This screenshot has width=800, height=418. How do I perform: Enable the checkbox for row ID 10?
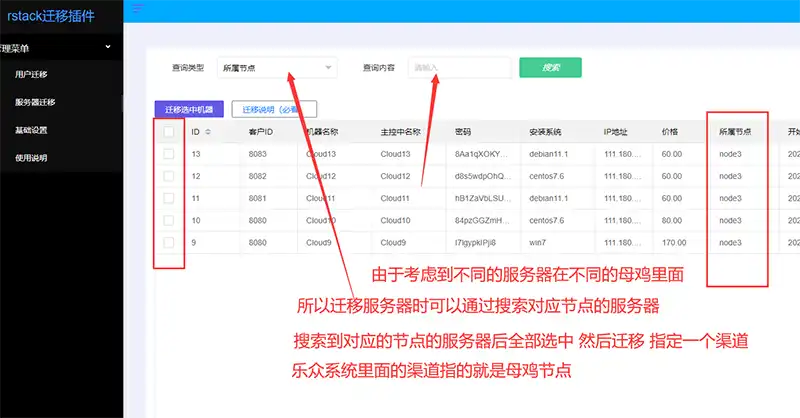pyautogui.click(x=169, y=220)
